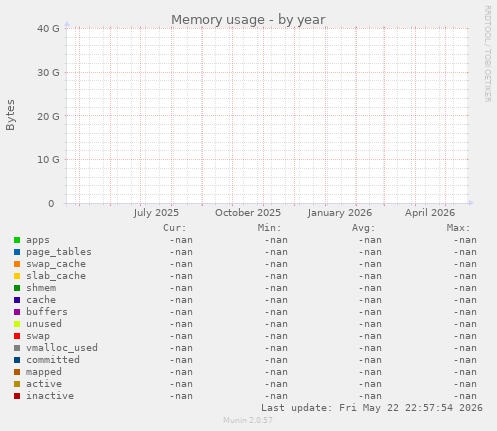
Task: Select the 'unused' legend label
Action: (x=44, y=324)
